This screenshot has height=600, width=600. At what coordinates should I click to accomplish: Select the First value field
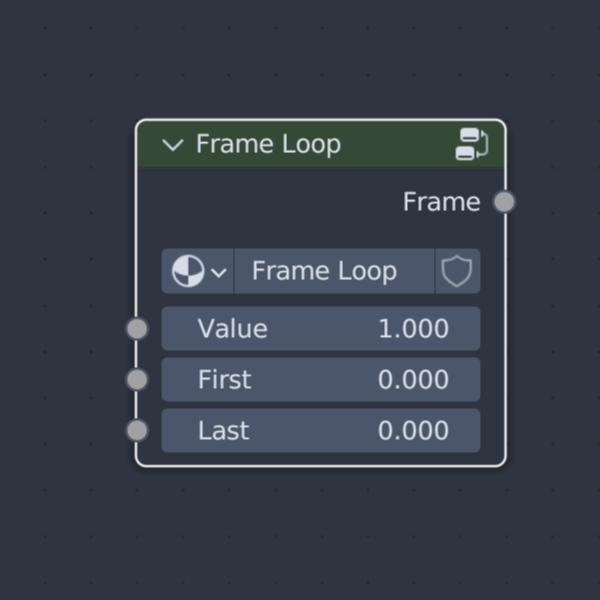pos(321,380)
